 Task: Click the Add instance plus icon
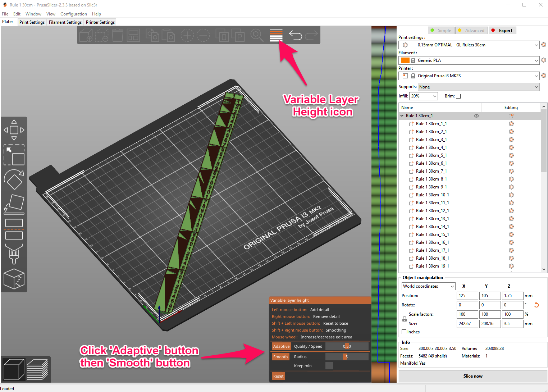pyautogui.click(x=187, y=35)
